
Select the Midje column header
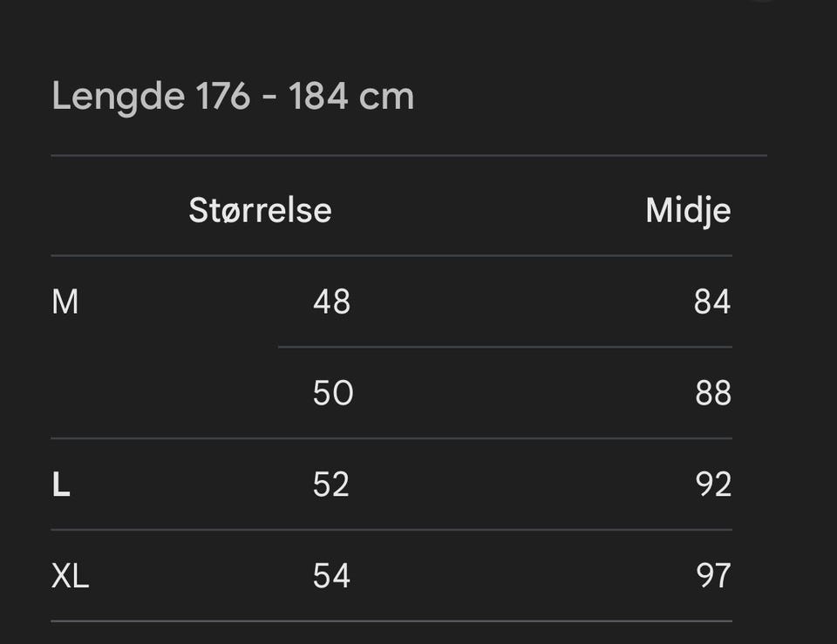[688, 211]
